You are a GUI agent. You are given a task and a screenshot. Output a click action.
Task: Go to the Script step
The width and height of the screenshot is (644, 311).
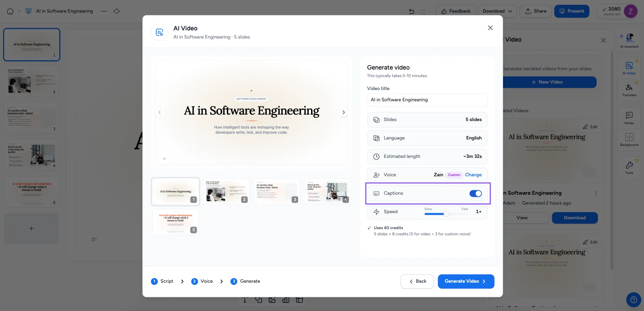point(162,281)
